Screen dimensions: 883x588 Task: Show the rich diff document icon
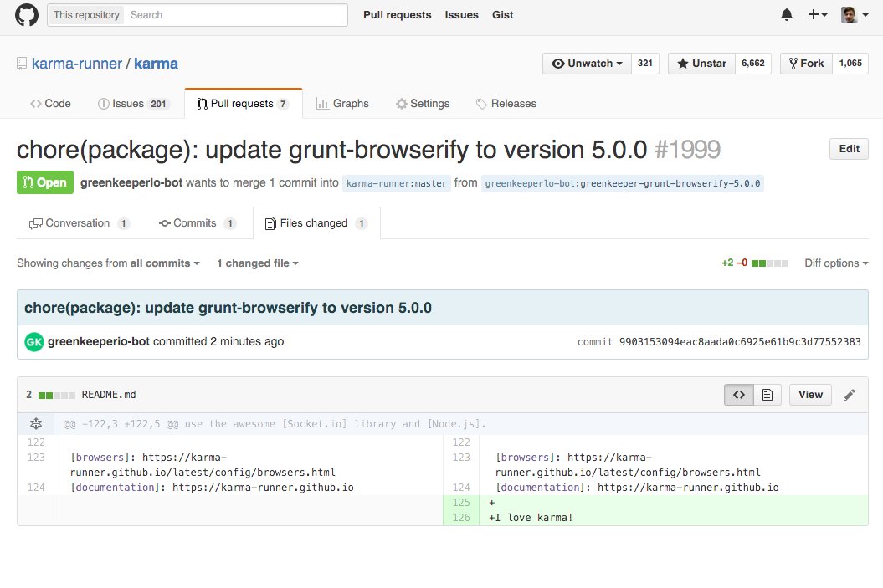point(767,395)
